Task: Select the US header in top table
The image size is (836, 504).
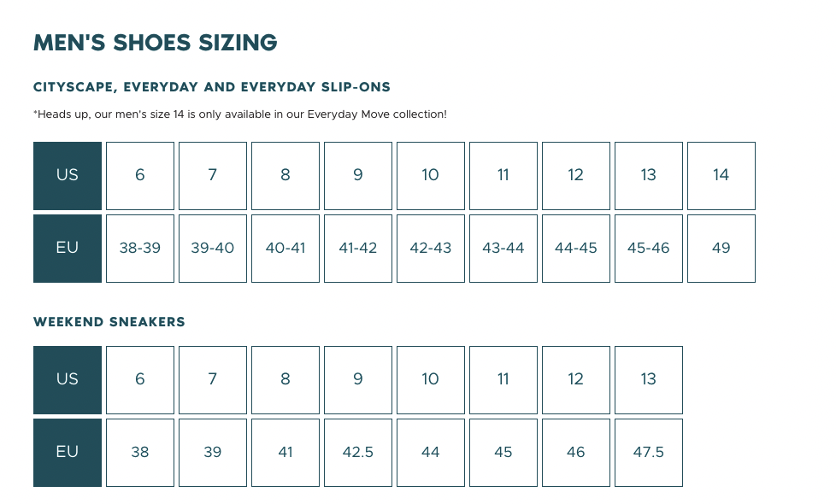Action: (x=67, y=175)
